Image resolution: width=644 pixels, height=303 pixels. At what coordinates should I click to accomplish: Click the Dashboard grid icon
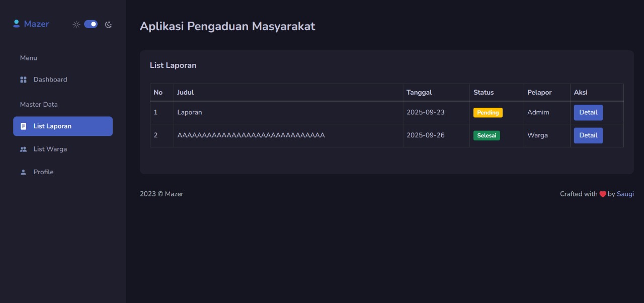[23, 80]
